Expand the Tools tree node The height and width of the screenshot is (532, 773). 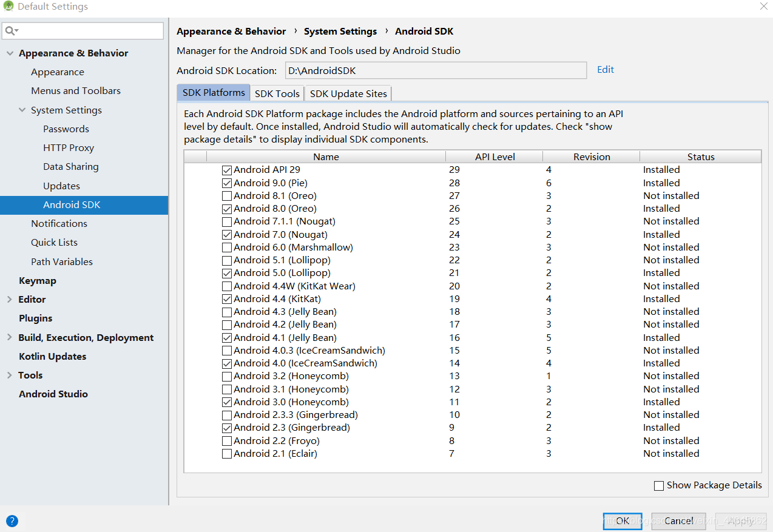click(10, 375)
